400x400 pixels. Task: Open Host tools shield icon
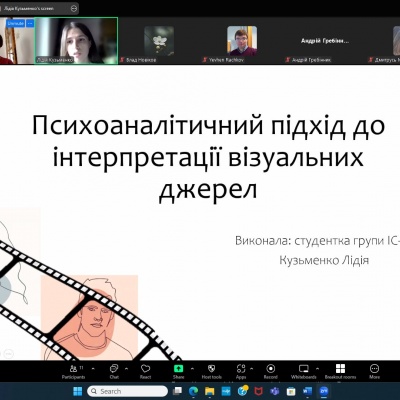(212, 372)
